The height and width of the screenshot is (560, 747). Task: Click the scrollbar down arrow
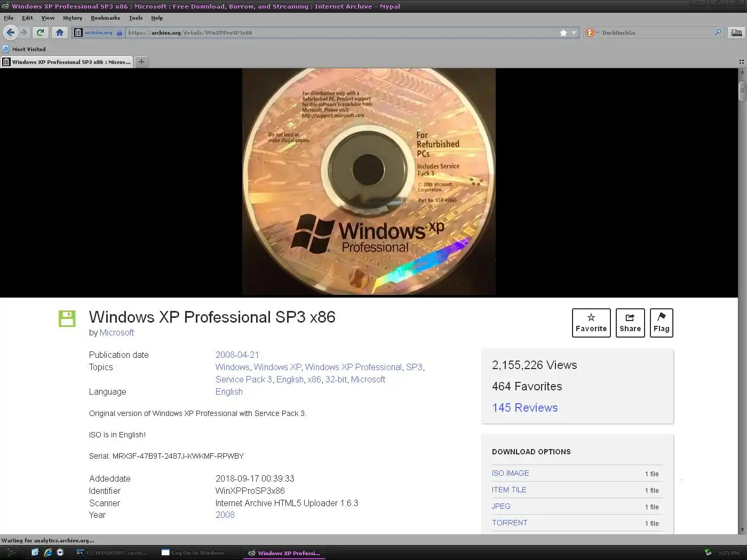coord(742,530)
